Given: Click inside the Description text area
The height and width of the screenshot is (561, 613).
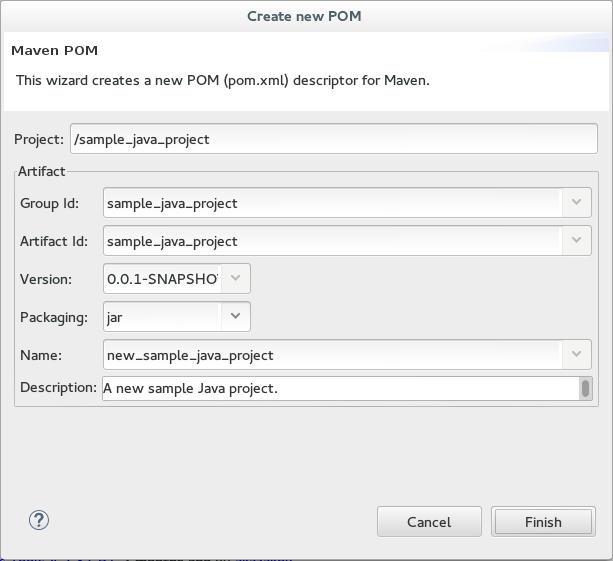Looking at the screenshot, I should (340, 389).
